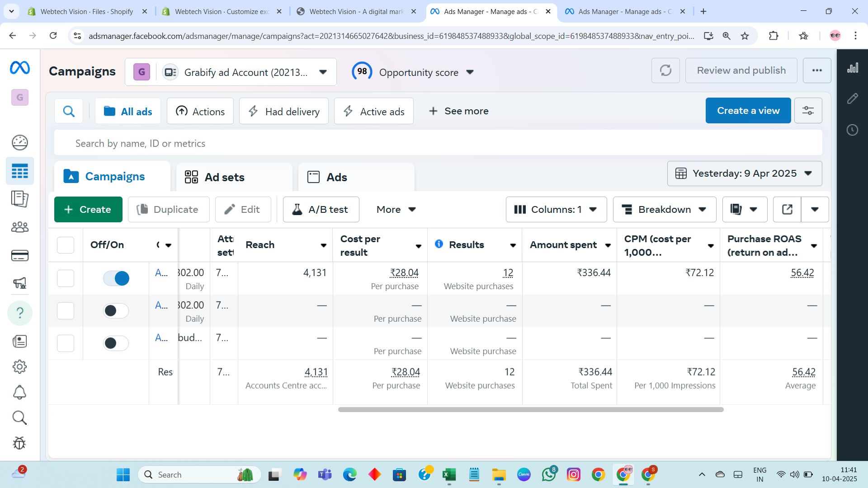
Task: Open Audiences people icon in sidebar
Action: pyautogui.click(x=19, y=227)
